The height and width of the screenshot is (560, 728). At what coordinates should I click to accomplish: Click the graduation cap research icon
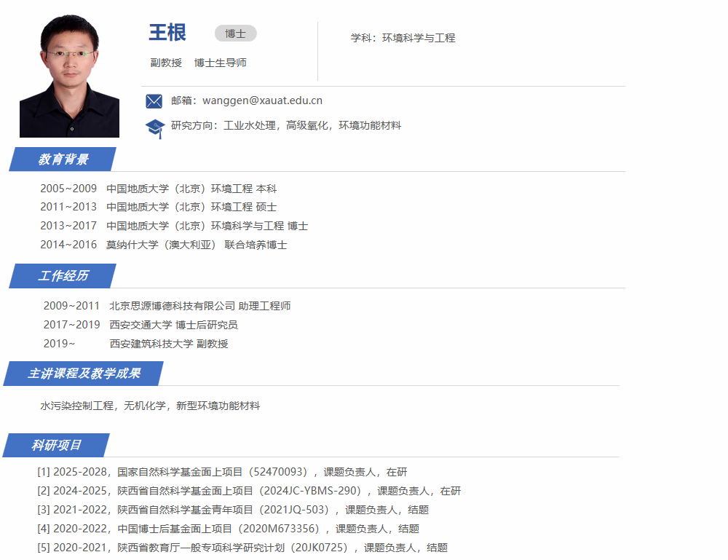[x=155, y=128]
